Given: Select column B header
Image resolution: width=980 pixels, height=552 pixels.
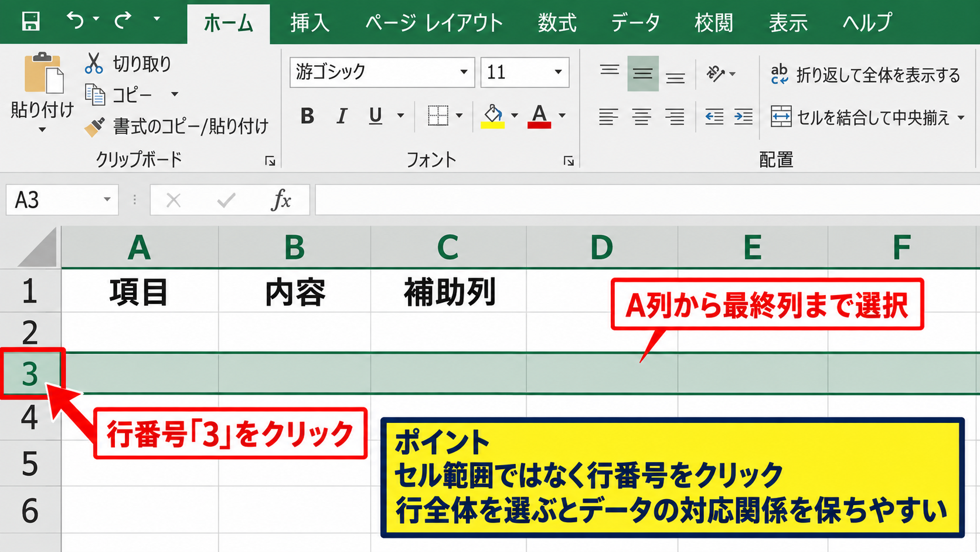Looking at the screenshot, I should 295,247.
